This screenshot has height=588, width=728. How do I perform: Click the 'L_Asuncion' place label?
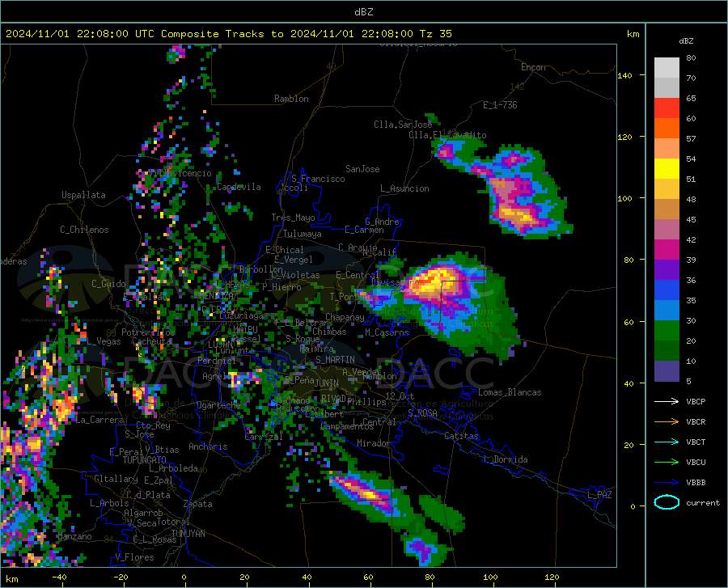coord(404,188)
